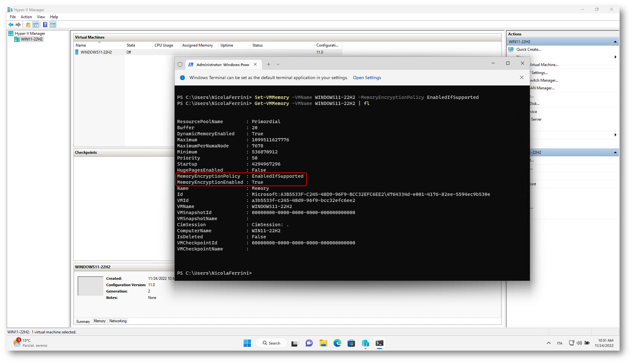This screenshot has height=364, width=633.
Task: Click the VM thumbnail preview in details pane
Action: pos(90,286)
